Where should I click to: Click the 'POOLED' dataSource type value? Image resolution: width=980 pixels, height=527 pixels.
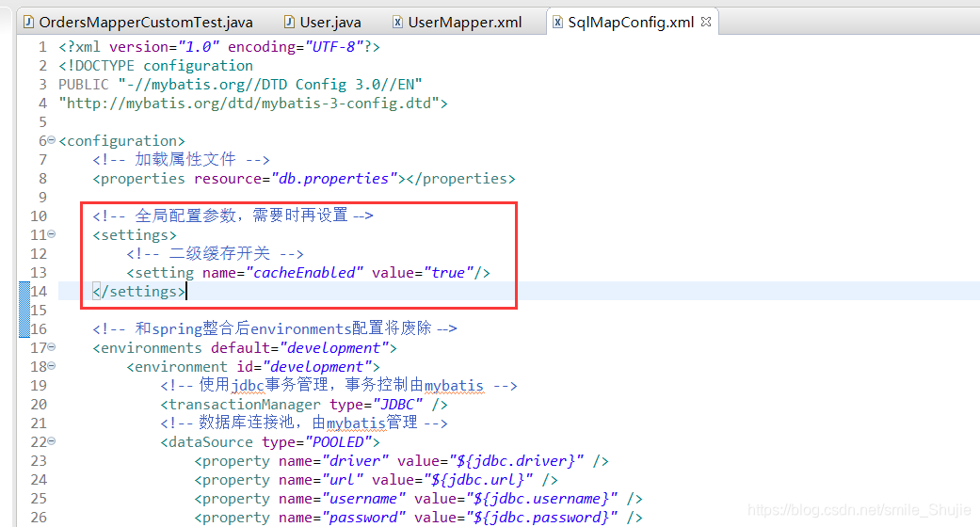coord(338,442)
